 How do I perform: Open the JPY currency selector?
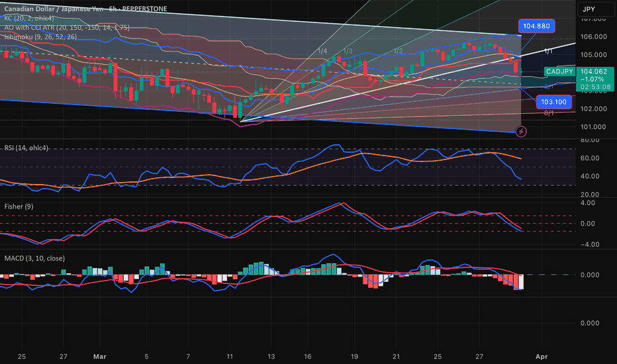595,9
